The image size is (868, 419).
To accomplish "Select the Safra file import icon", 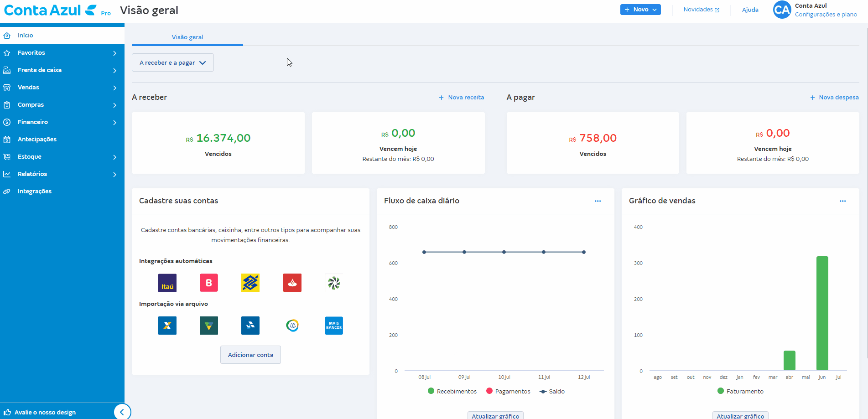I will click(x=250, y=326).
